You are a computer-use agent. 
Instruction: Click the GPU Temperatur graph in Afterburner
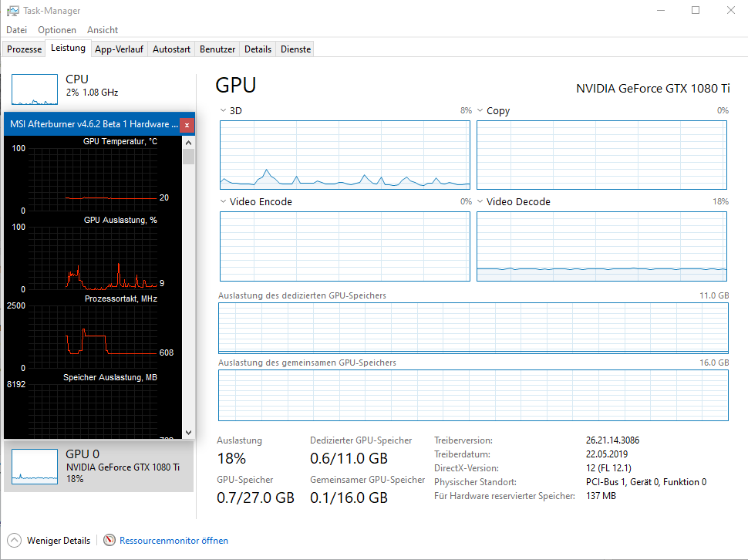pos(93,180)
